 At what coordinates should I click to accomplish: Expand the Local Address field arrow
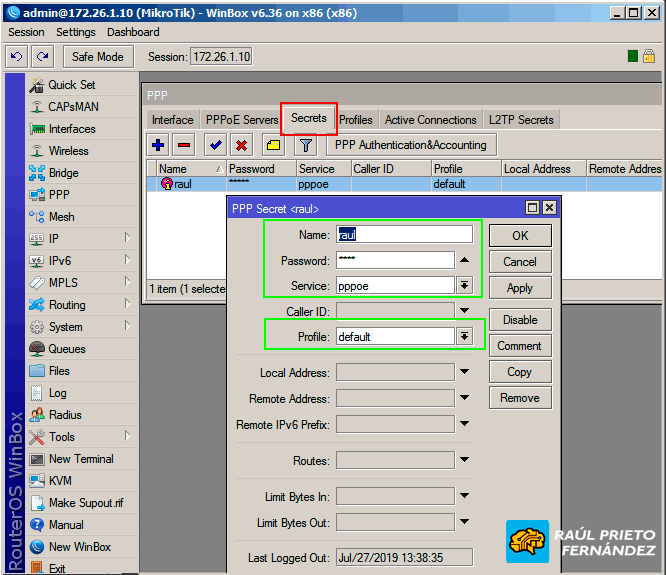[x=464, y=373]
